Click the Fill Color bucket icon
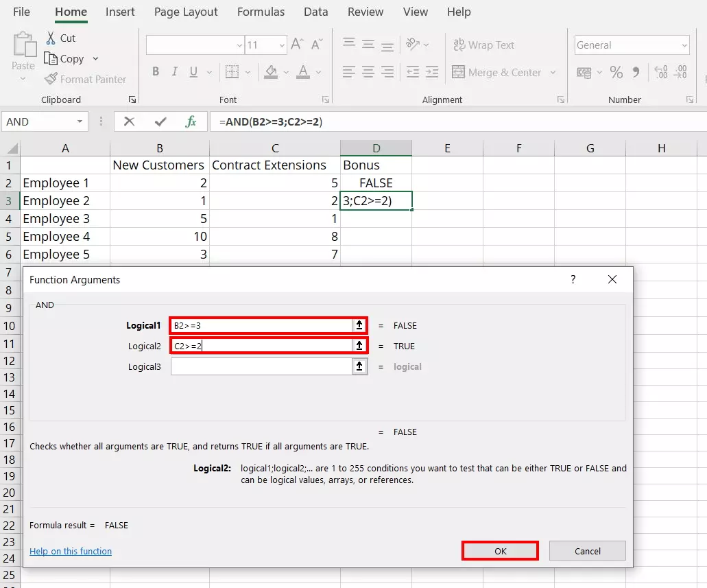 click(271, 72)
